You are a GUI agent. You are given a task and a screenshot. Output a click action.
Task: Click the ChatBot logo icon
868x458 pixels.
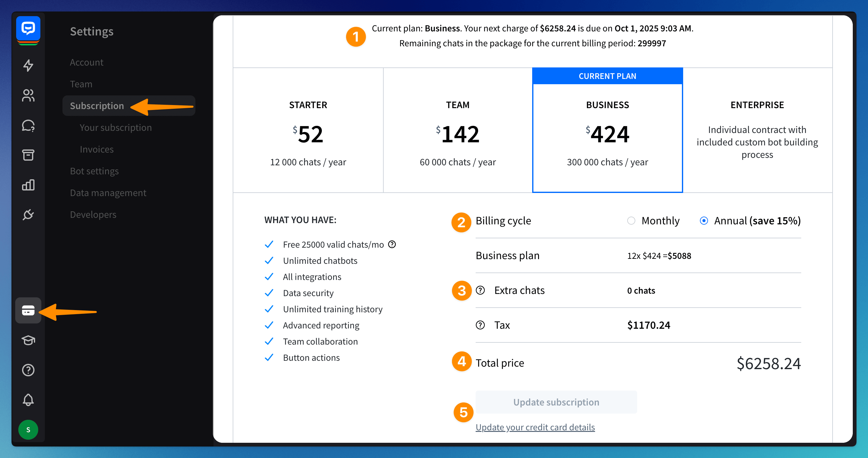click(28, 29)
